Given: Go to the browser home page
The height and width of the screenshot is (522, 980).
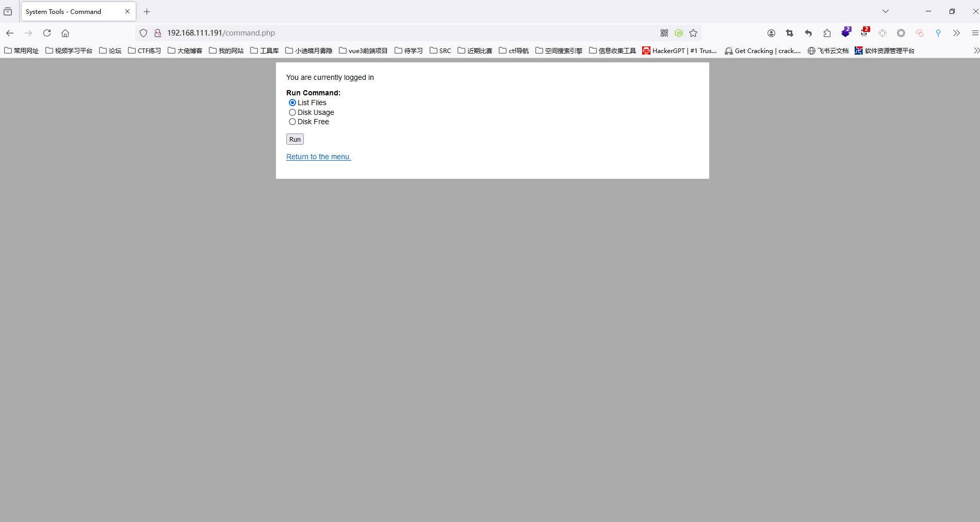Looking at the screenshot, I should pyautogui.click(x=65, y=33).
